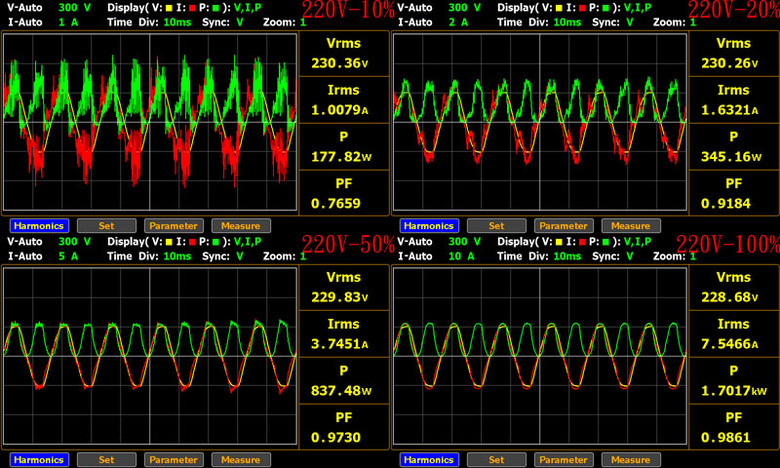Click Measure in the 220V-100% panel
Viewport: 780px width, 468px height.
click(631, 460)
